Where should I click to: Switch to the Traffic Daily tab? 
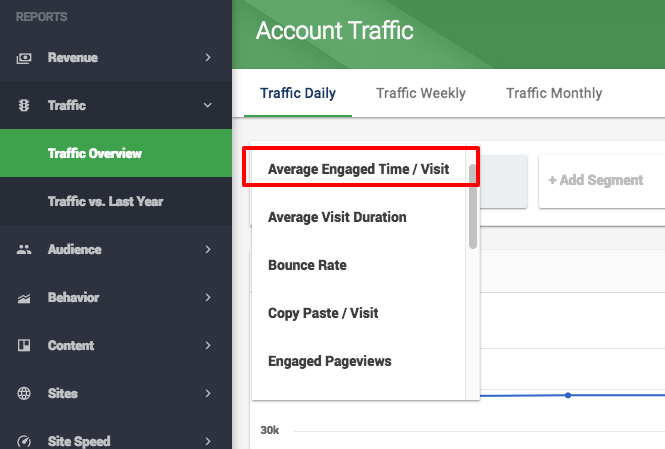click(298, 93)
